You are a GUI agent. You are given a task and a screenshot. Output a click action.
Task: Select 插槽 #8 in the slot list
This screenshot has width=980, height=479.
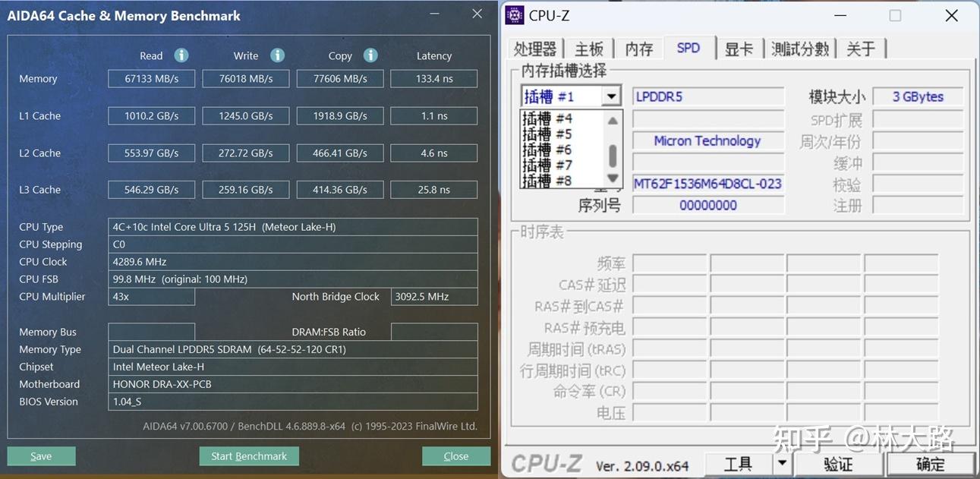click(x=547, y=181)
